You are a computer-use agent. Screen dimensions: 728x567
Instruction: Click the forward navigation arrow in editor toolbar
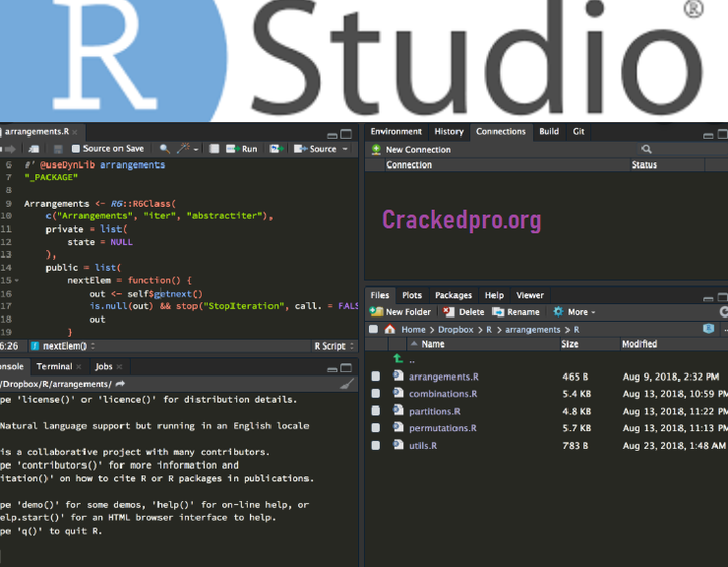coord(9,150)
